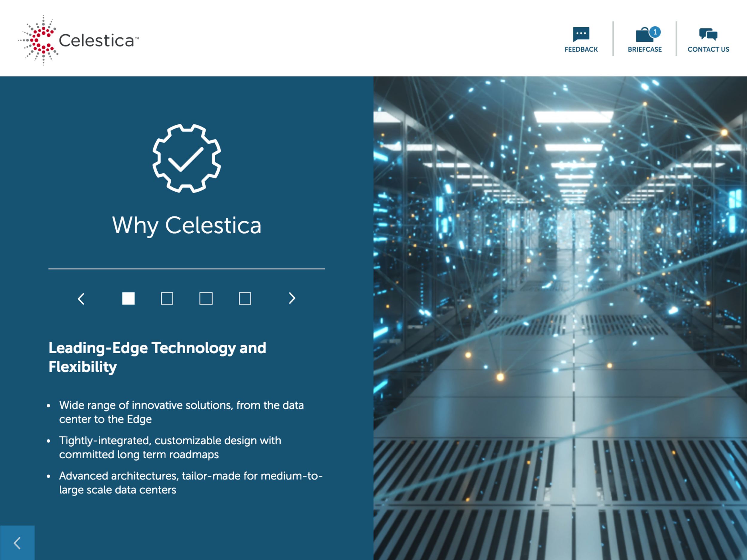Click the BRIEFCASE text label
Viewport: 747px width, 560px height.
point(644,49)
